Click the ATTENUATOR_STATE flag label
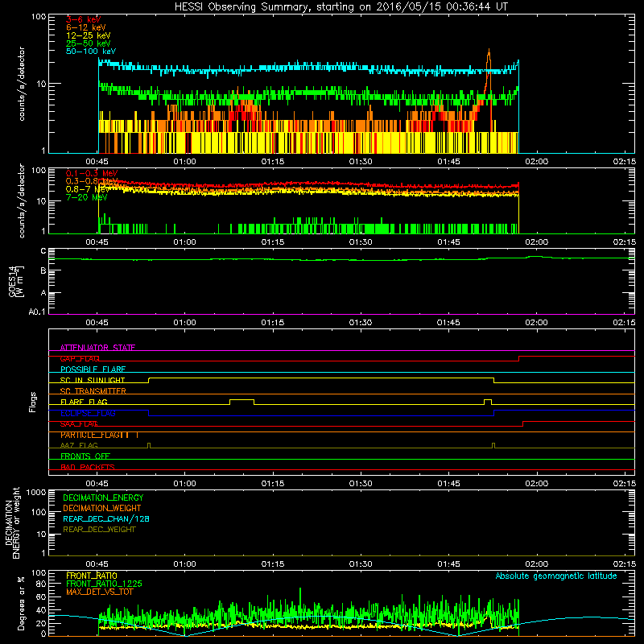644x644 pixels. coord(97,348)
